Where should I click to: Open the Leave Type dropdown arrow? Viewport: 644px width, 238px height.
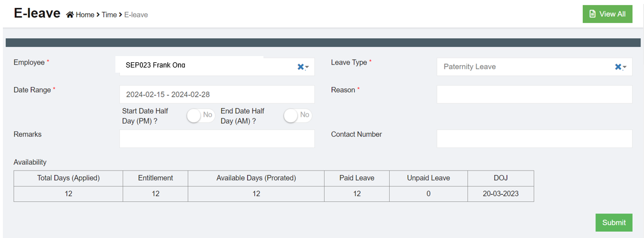(625, 68)
